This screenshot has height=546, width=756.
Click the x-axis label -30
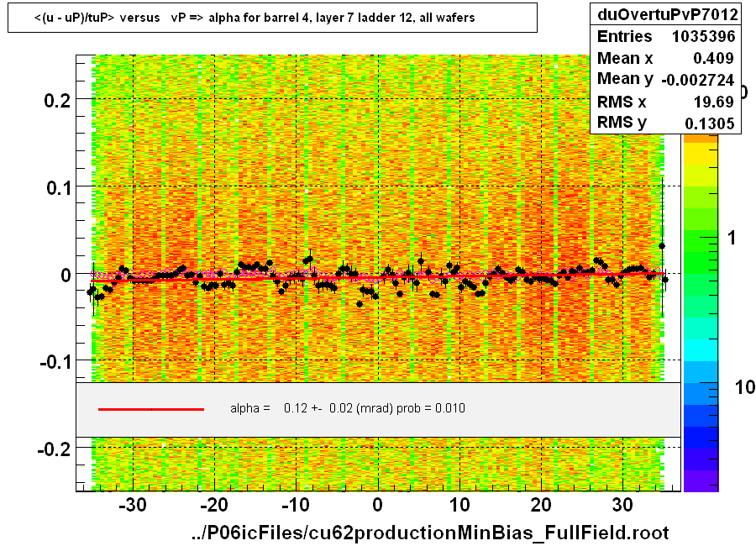[132, 505]
